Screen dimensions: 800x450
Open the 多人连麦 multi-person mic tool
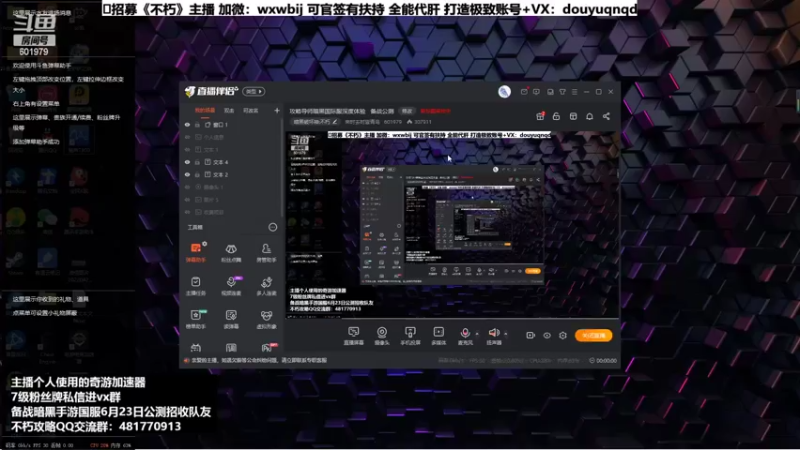point(266,286)
